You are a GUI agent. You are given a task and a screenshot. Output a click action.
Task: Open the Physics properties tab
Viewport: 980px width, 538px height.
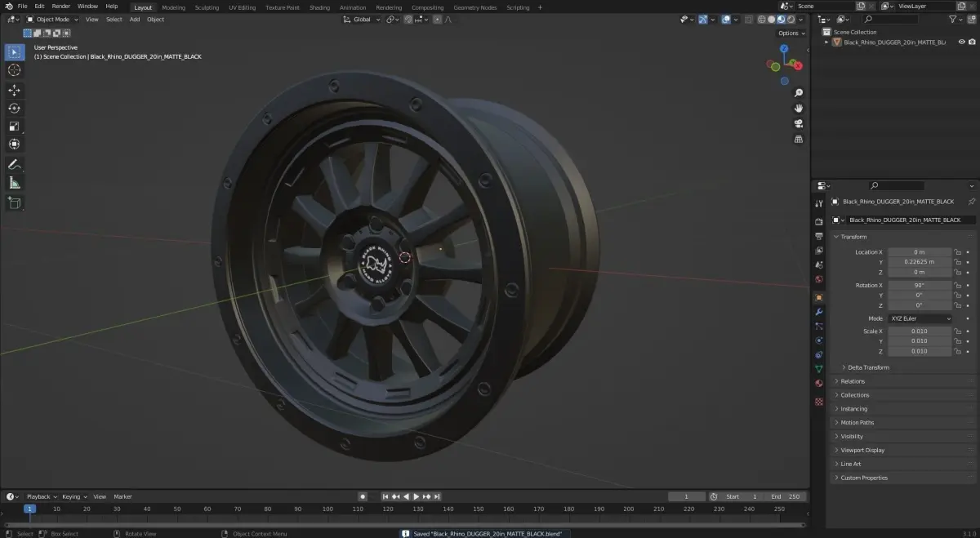pos(819,340)
